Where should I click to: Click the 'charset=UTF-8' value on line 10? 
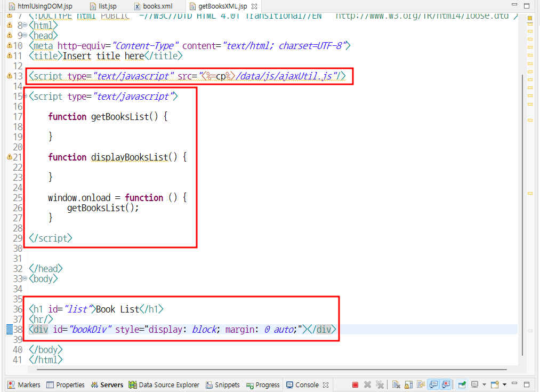point(310,45)
